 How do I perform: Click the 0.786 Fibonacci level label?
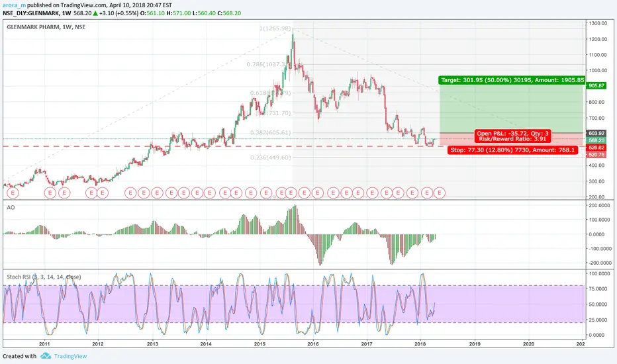click(x=269, y=64)
